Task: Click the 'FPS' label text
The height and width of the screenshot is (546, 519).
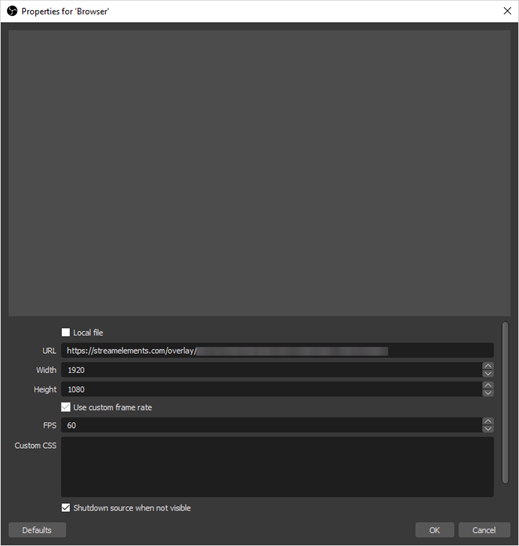Action: tap(49, 425)
